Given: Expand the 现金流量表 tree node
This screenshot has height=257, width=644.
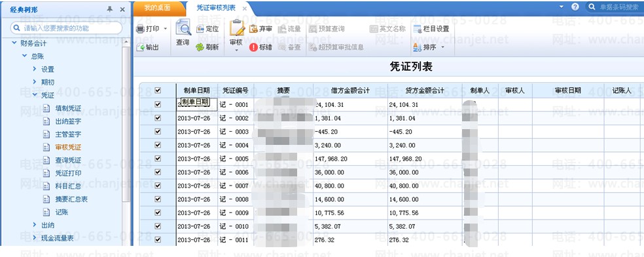Looking at the screenshot, I should click(35, 238).
